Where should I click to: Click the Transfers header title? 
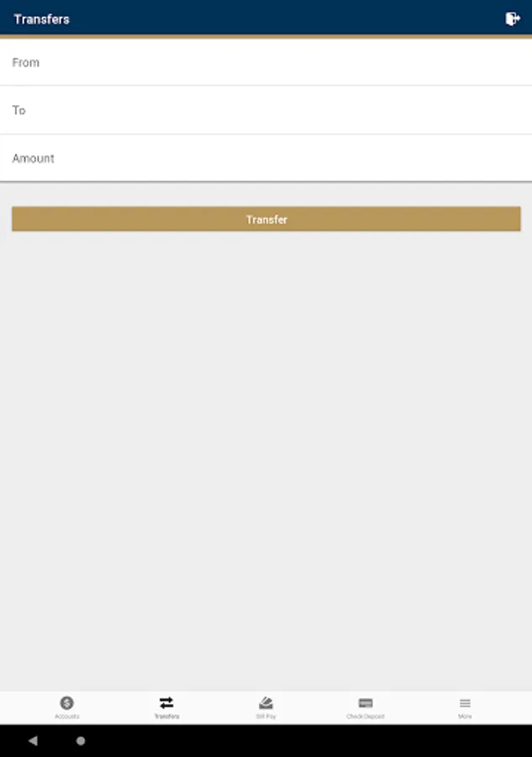41,19
